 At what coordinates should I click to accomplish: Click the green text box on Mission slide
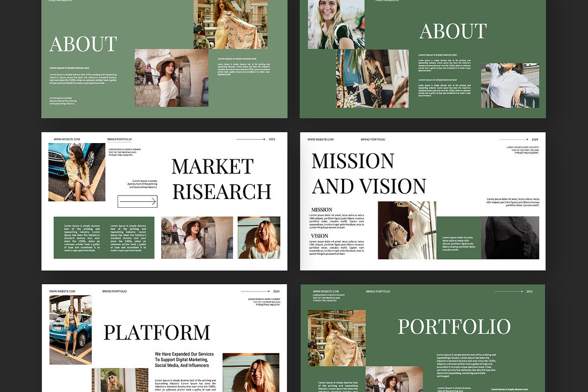[459, 238]
